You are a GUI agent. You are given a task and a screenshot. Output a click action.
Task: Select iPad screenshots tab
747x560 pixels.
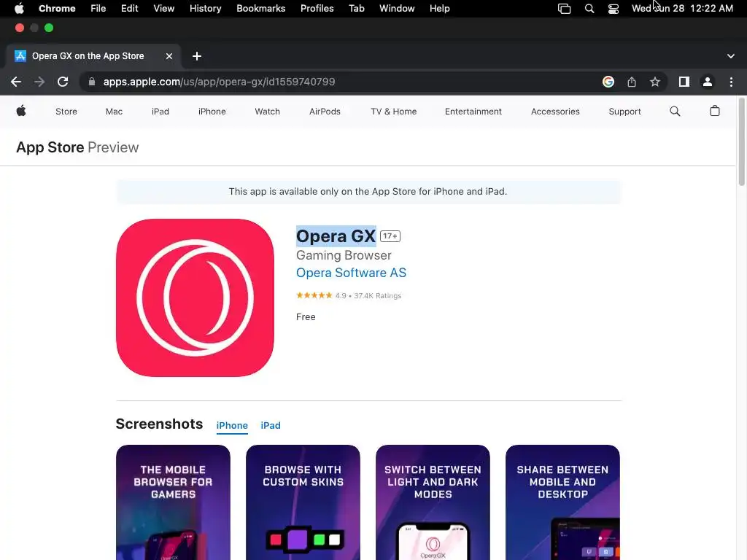point(271,425)
